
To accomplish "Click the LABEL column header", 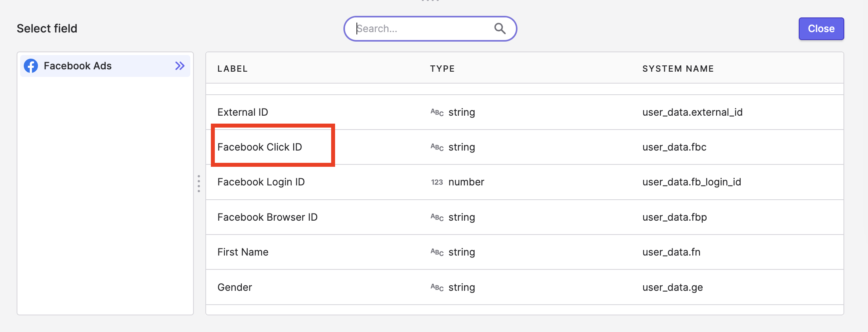I will coord(233,69).
